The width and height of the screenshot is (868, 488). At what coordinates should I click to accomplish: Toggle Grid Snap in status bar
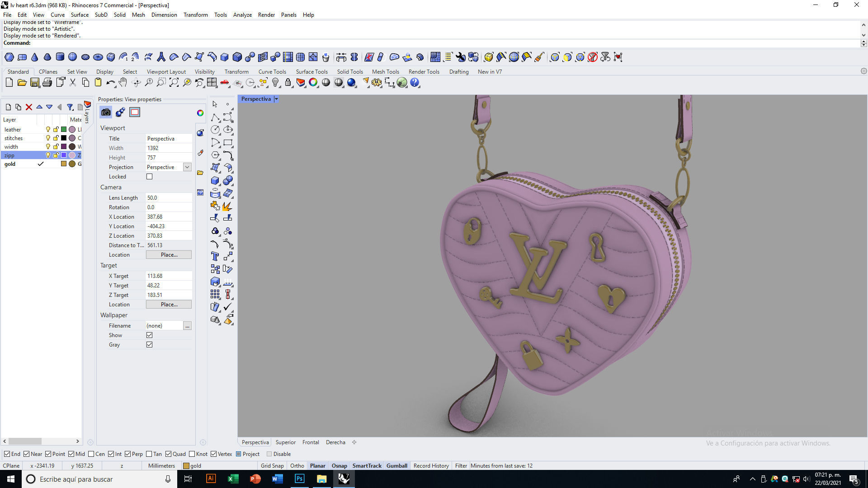click(272, 466)
